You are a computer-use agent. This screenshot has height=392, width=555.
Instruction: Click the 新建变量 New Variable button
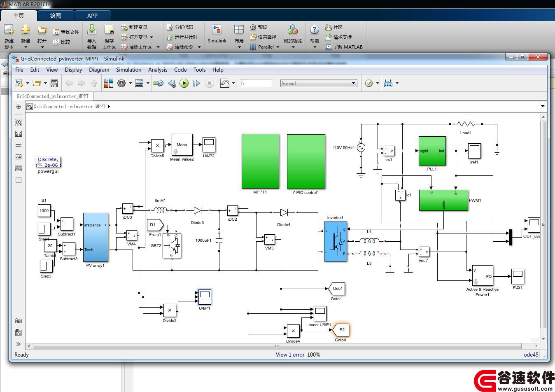tap(134, 27)
